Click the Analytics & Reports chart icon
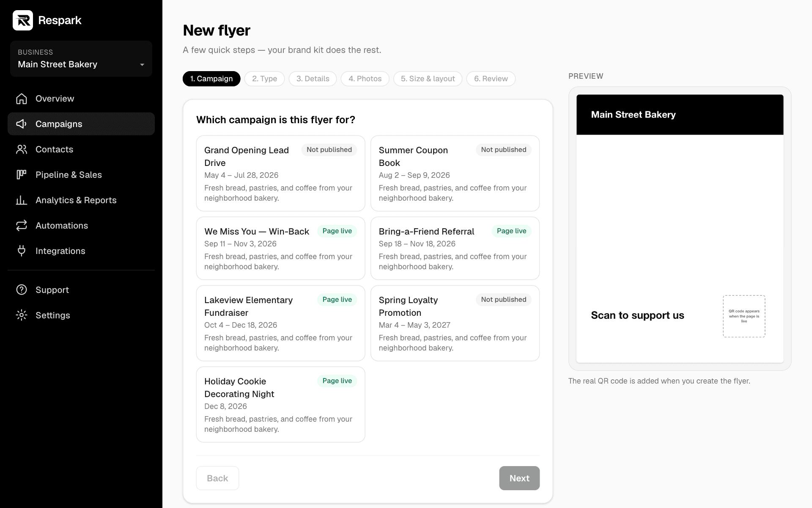The width and height of the screenshot is (812, 508). 22,200
